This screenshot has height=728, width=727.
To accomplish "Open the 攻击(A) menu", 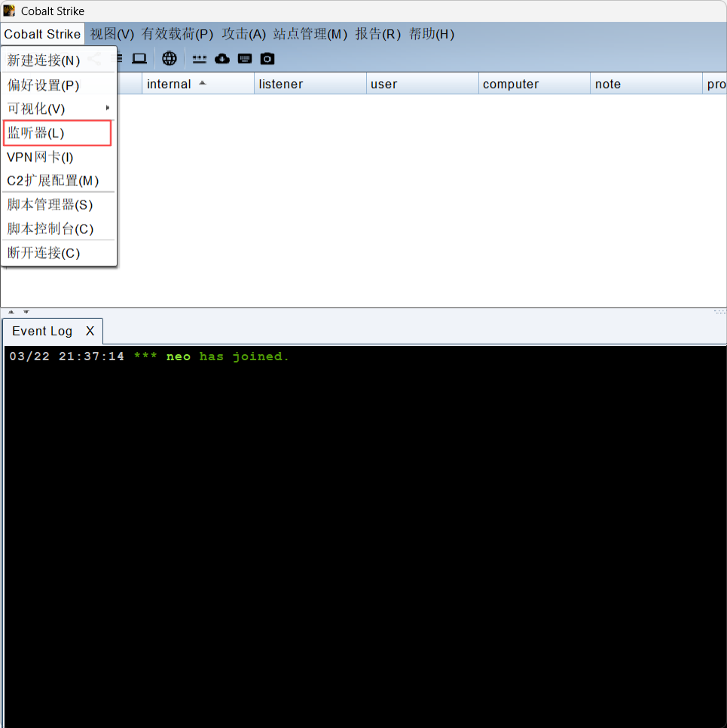I will pyautogui.click(x=243, y=34).
